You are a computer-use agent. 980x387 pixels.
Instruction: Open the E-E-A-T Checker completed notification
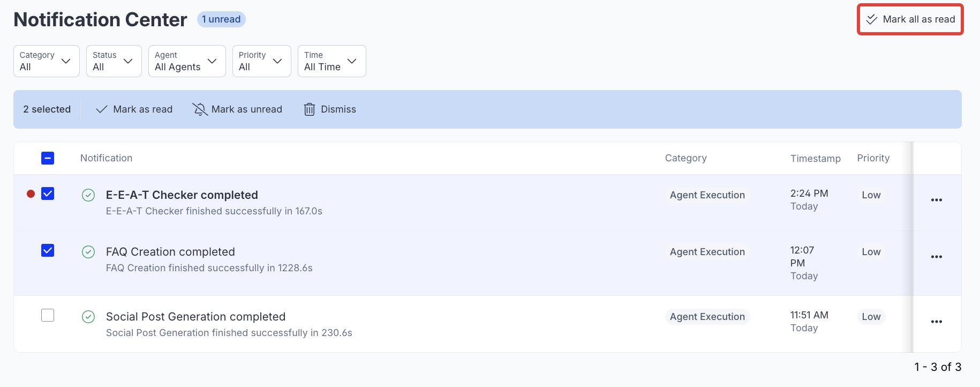[x=182, y=195]
